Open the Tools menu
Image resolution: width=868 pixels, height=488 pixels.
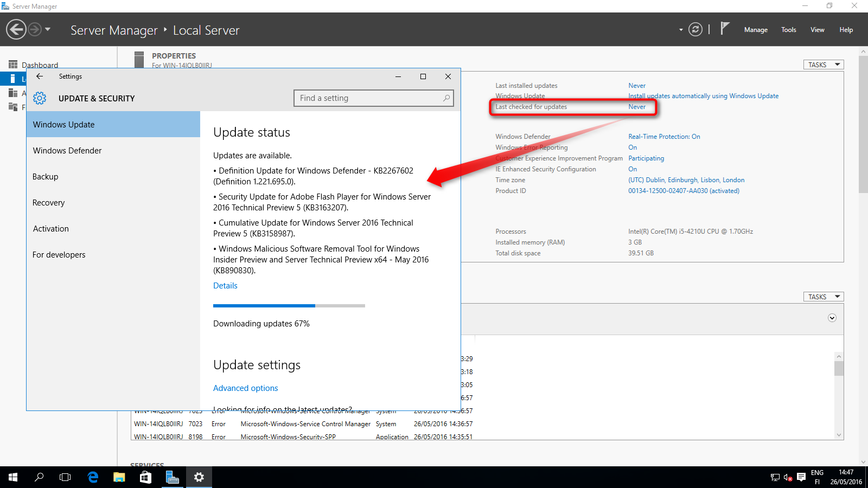(789, 30)
